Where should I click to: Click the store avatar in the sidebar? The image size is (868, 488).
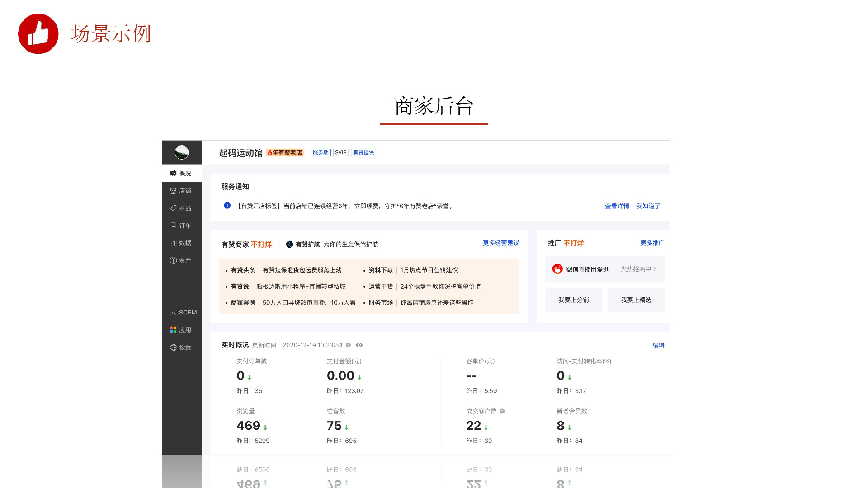tap(182, 153)
